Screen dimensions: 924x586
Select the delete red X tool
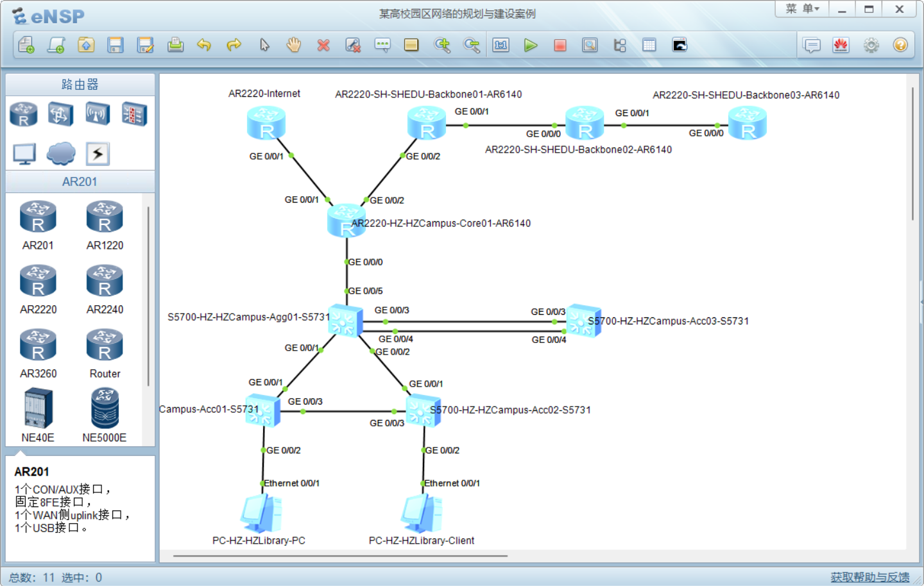[323, 45]
